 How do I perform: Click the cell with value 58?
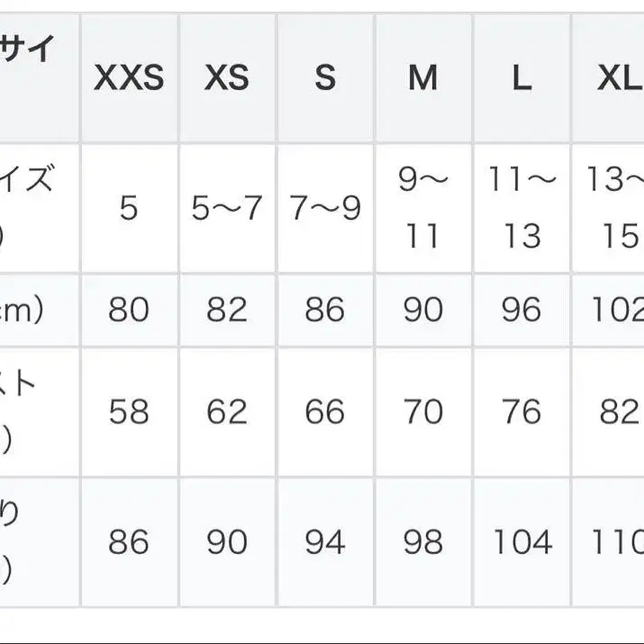point(129,412)
